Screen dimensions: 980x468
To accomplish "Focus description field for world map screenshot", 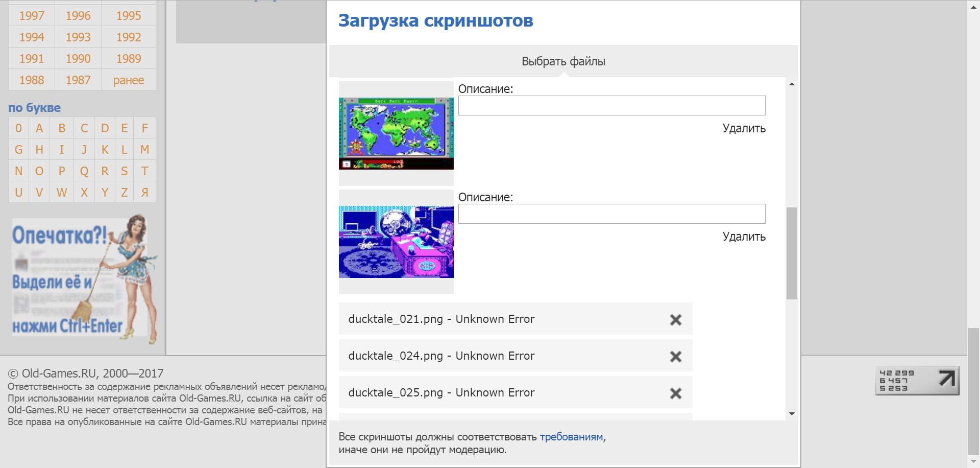I will click(x=611, y=106).
